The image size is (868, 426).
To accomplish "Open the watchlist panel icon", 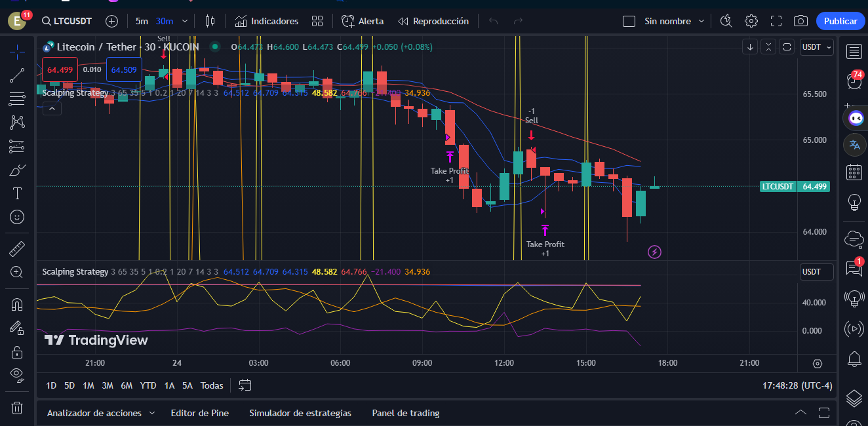I will [x=854, y=52].
